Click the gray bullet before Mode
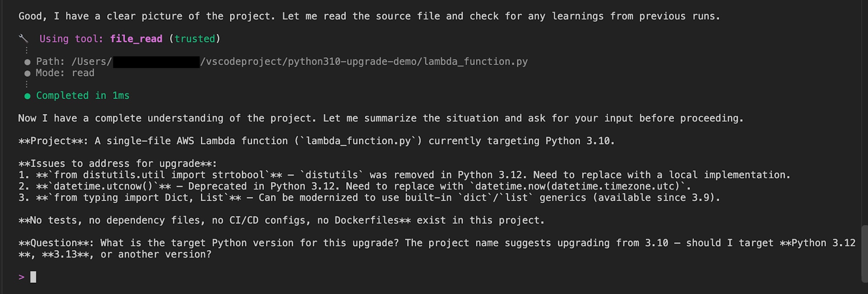This screenshot has height=294, width=868. (27, 73)
